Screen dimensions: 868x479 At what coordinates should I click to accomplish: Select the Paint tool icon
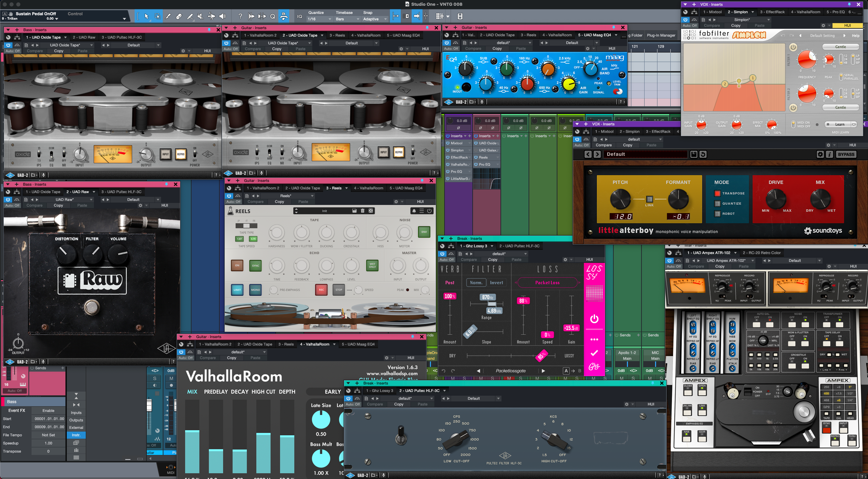pyautogui.click(x=190, y=16)
